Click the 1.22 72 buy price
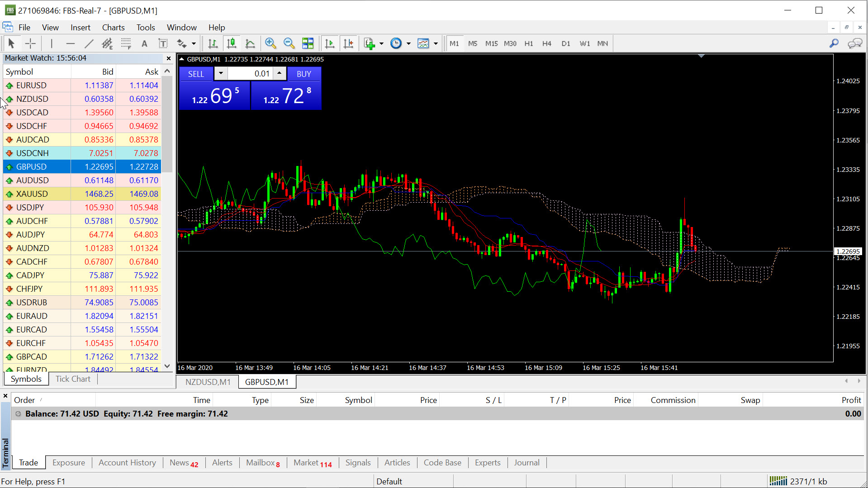The image size is (868, 488). (x=286, y=96)
